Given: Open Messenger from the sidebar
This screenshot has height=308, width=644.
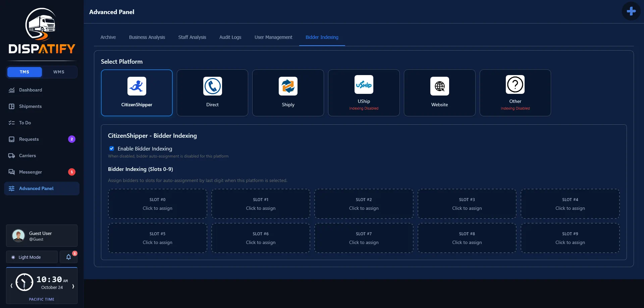Looking at the screenshot, I should (42, 172).
